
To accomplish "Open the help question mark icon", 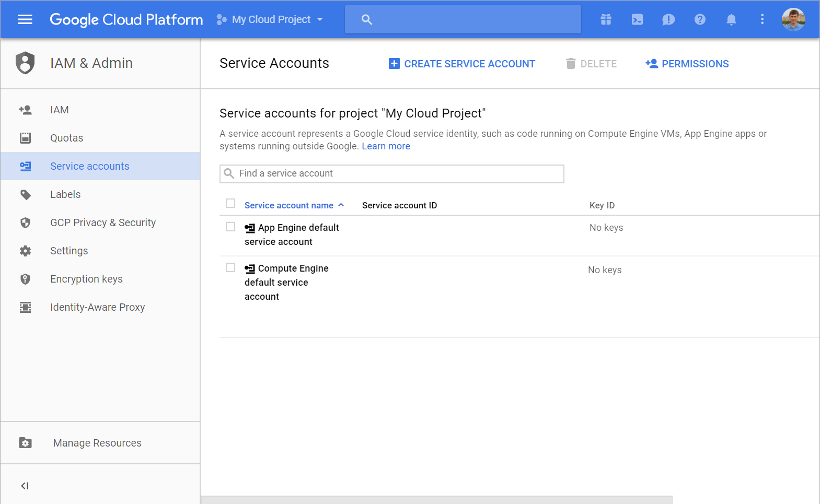I will pyautogui.click(x=700, y=19).
